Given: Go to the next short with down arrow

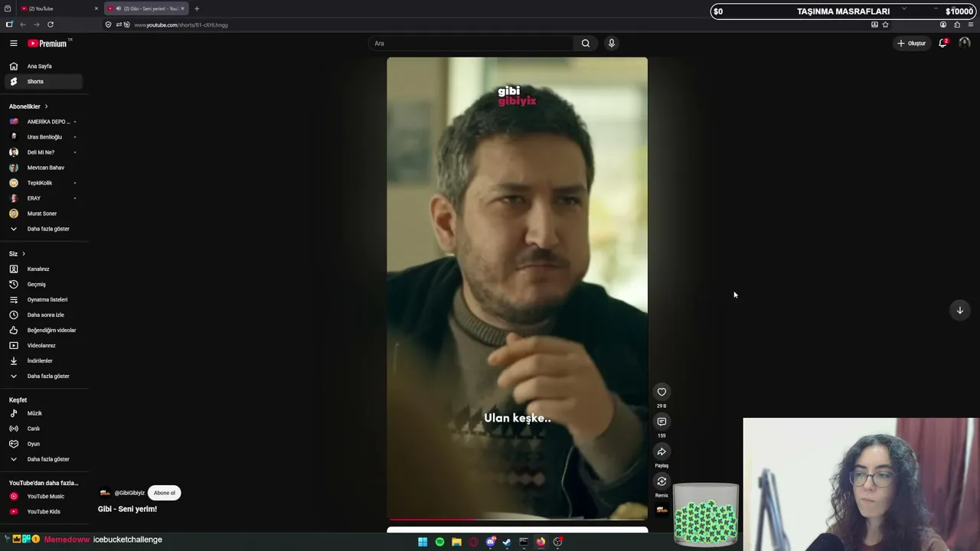Looking at the screenshot, I should click(x=959, y=310).
